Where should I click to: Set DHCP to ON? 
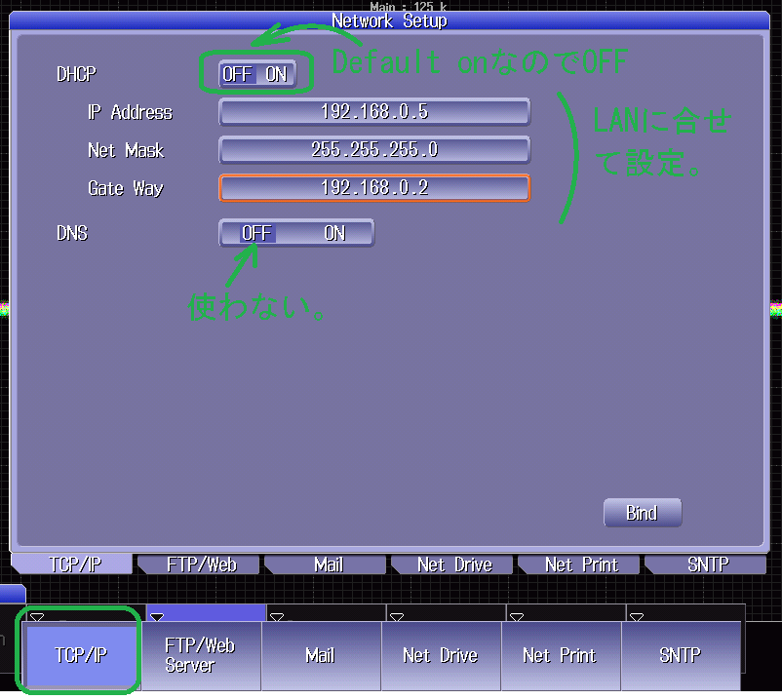click(x=277, y=74)
